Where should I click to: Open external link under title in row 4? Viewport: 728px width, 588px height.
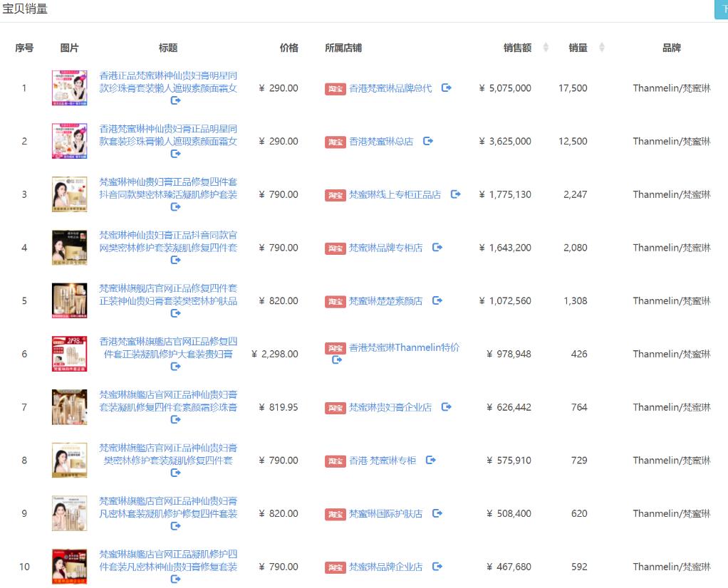click(175, 260)
